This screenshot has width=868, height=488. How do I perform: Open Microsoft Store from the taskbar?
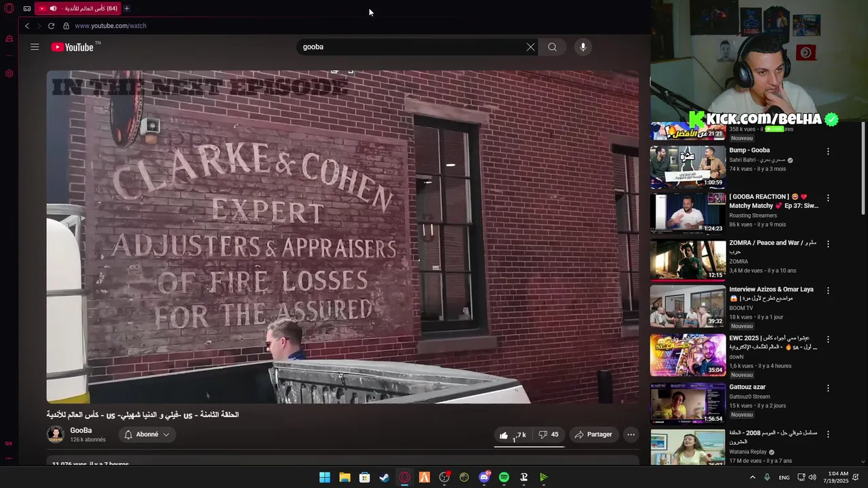(x=365, y=477)
